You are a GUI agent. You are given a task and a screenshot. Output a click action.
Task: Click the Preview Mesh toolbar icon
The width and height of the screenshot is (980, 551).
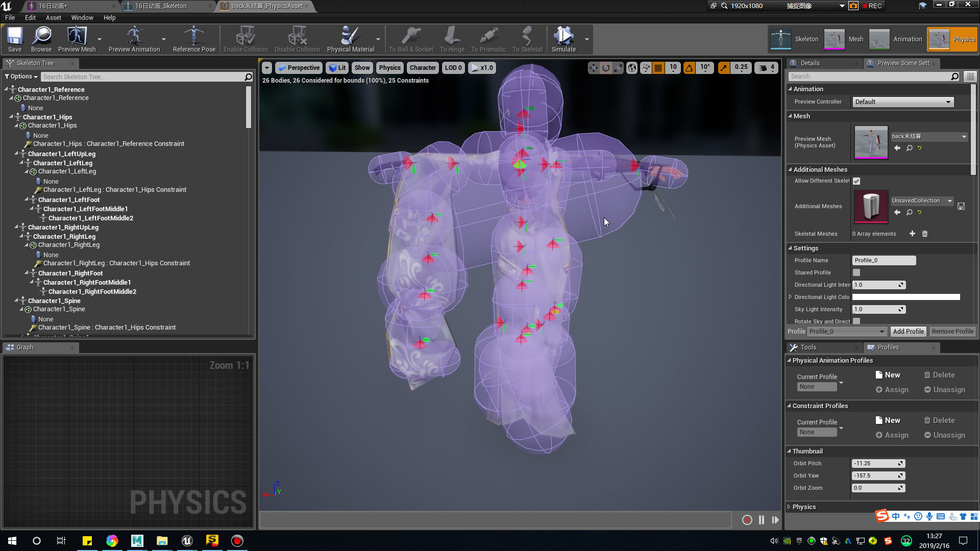coord(77,39)
